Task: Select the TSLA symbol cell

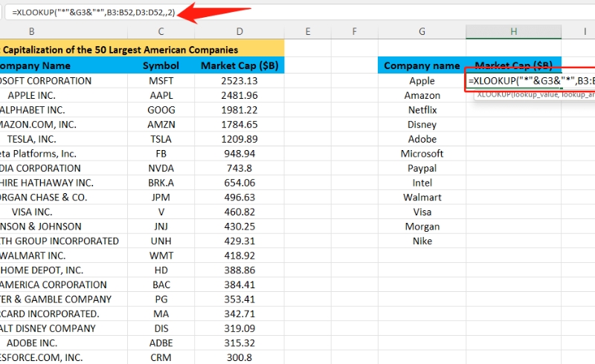Action: coord(161,139)
